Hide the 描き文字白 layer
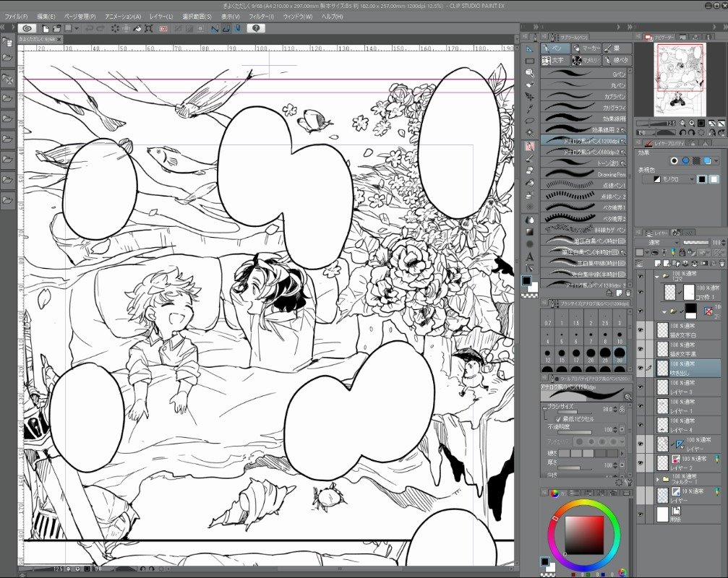The width and height of the screenshot is (728, 578). [641, 330]
